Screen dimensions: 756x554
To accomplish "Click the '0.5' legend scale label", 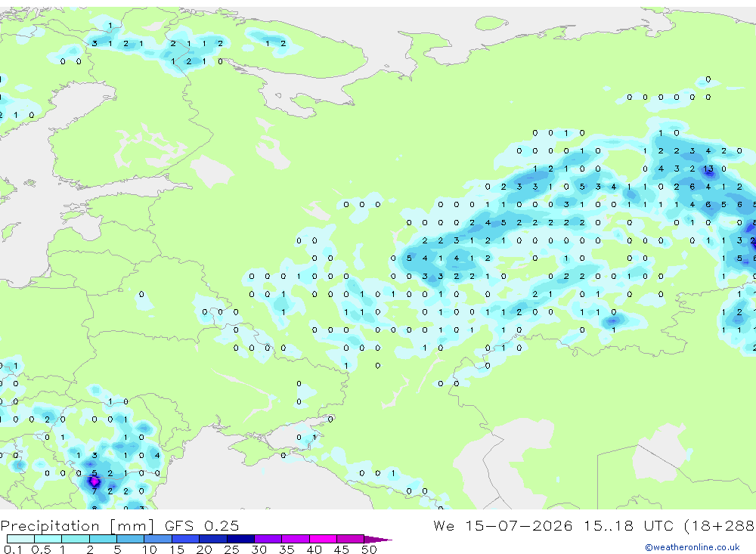I will [x=41, y=549].
